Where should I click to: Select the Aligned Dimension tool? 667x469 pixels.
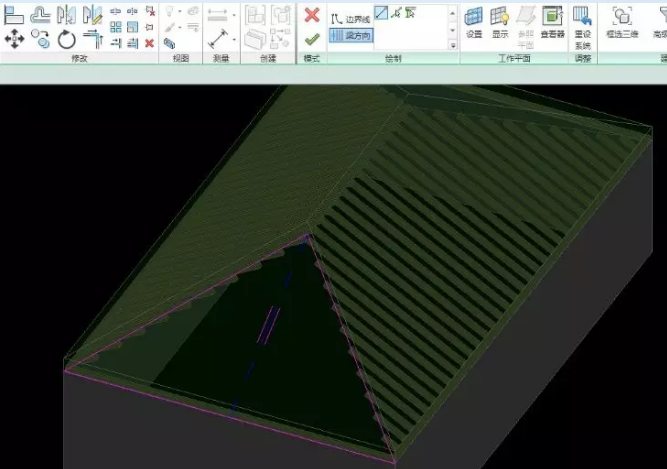(x=217, y=15)
